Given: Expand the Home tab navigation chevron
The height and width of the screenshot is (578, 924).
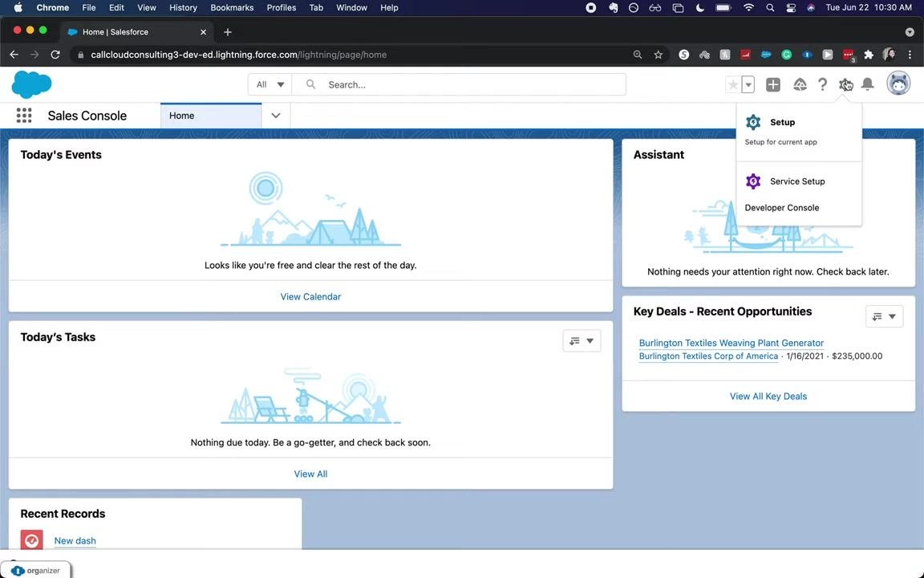Looking at the screenshot, I should 276,116.
